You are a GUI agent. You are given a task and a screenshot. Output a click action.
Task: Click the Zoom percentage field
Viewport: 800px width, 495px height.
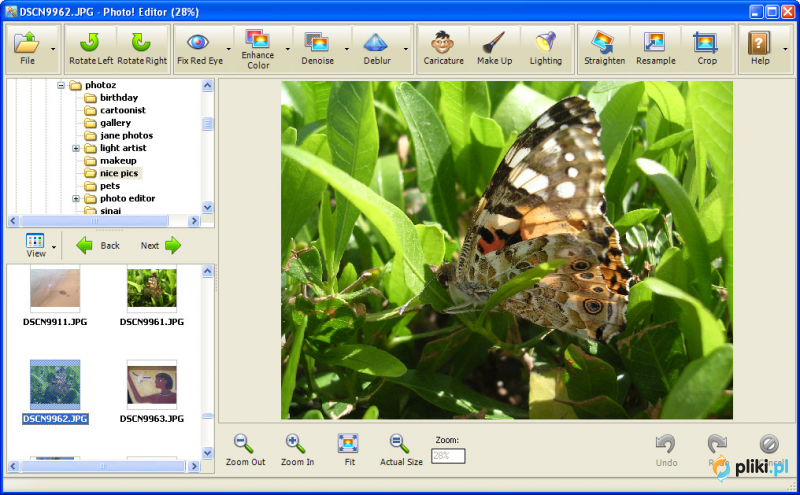[x=448, y=456]
